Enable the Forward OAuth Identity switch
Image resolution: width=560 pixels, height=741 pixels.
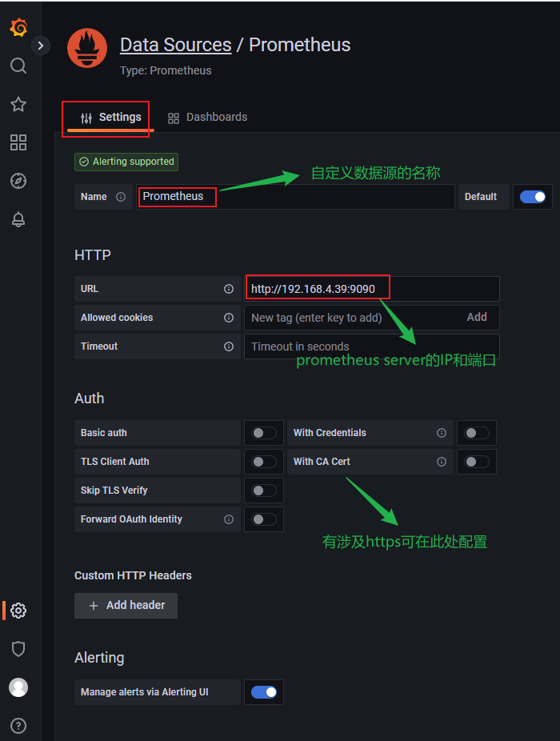click(264, 519)
